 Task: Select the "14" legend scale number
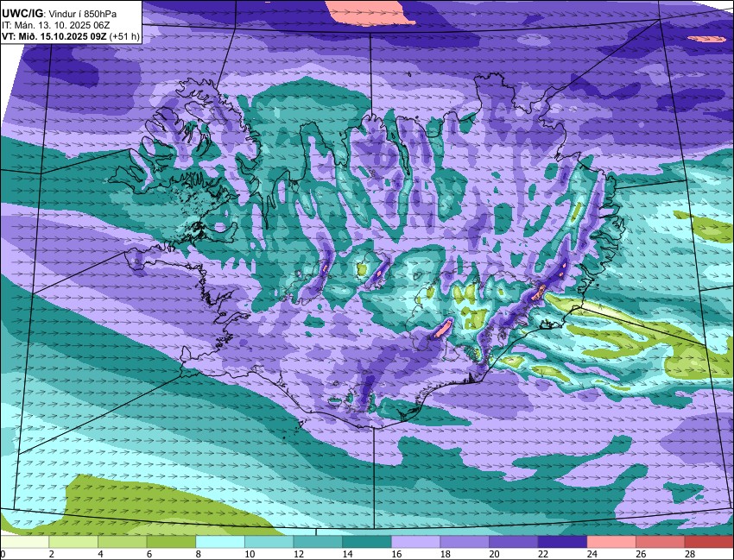(x=347, y=554)
